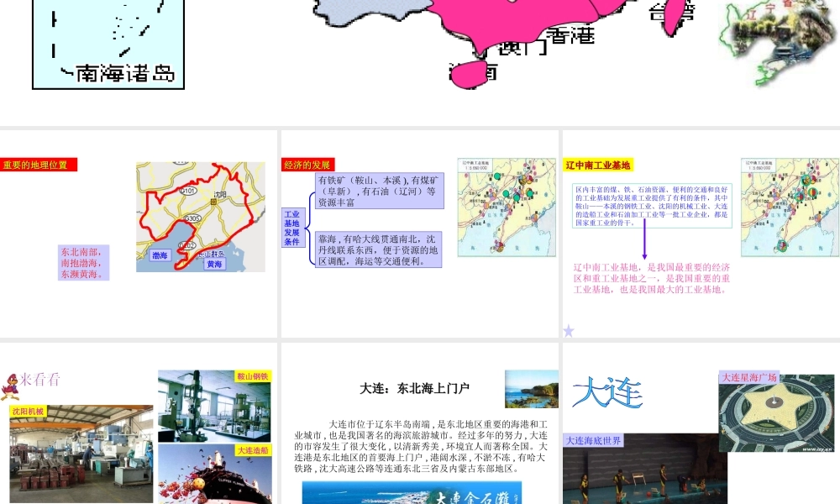Click the cartoon bird icon beside 来看看
The width and height of the screenshot is (840, 504).
pos(9,387)
